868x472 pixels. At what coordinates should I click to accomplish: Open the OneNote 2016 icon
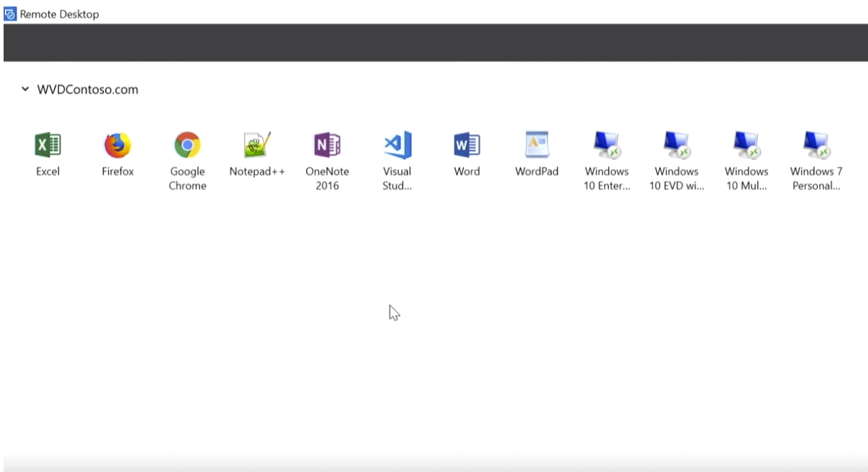327,146
